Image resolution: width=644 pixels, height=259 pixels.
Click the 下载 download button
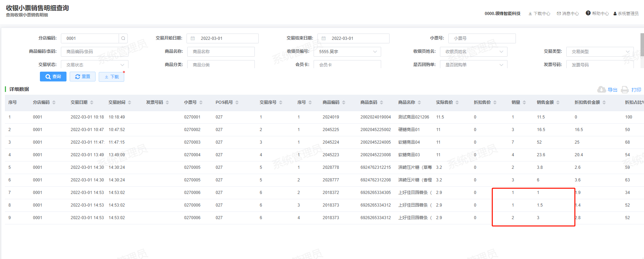click(111, 77)
